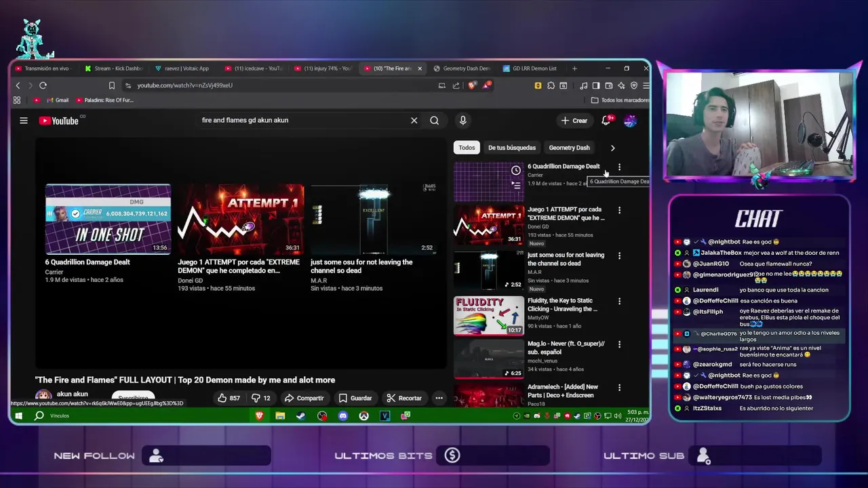Open options menu for 'Juego 1 ATTEMPT' sidebar video

(x=619, y=210)
